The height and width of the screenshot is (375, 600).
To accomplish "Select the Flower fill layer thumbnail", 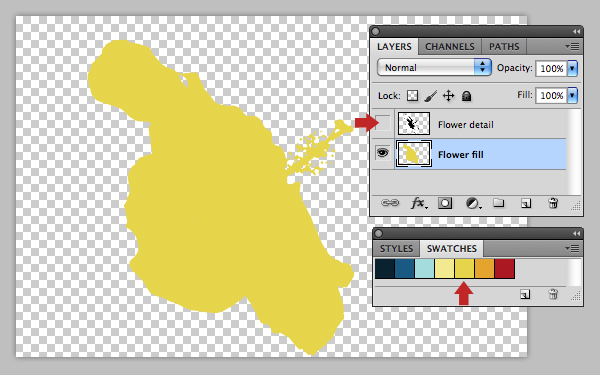I will coord(414,153).
